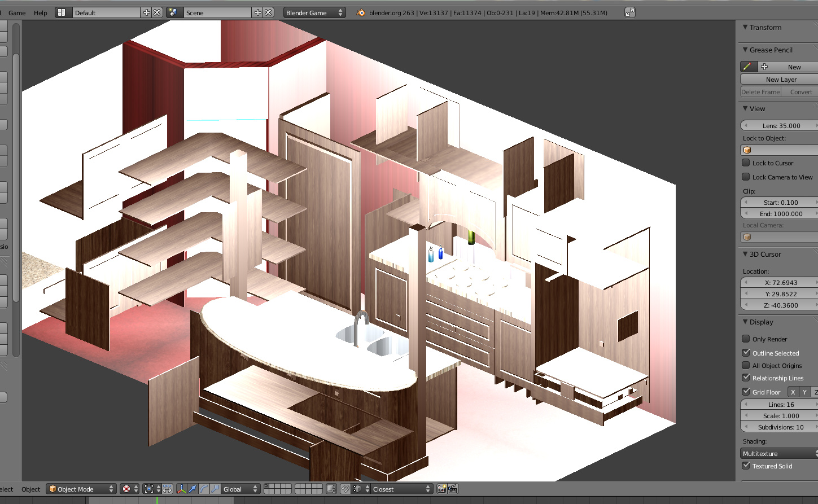Delete the Default screen layout
The height and width of the screenshot is (504, 818).
pos(157,12)
